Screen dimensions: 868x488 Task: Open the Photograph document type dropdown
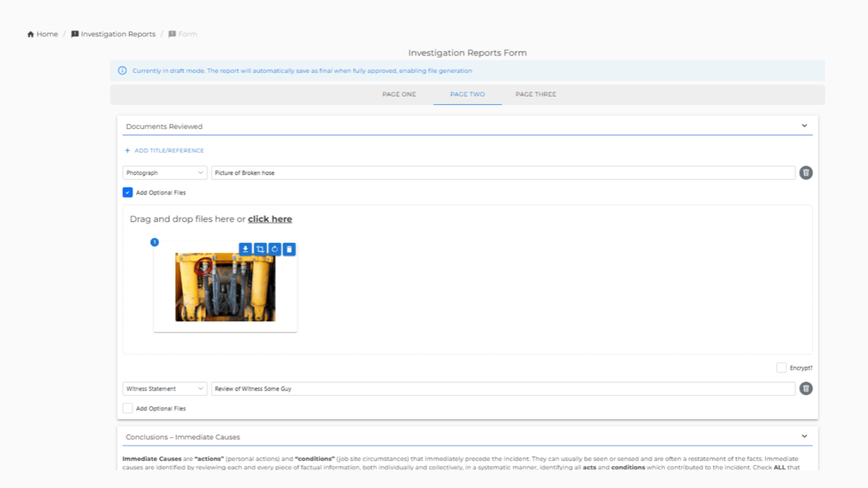[x=165, y=172]
